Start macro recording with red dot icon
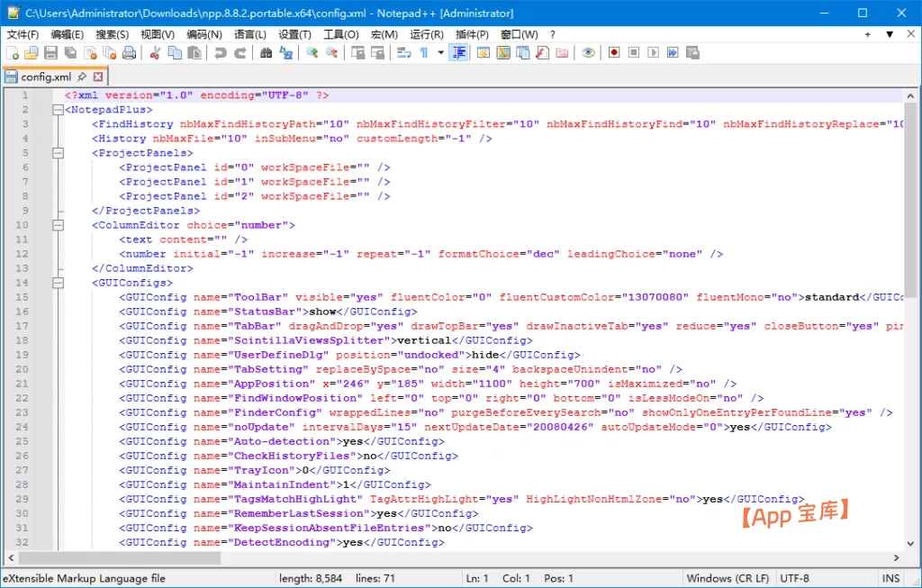 pyautogui.click(x=614, y=53)
